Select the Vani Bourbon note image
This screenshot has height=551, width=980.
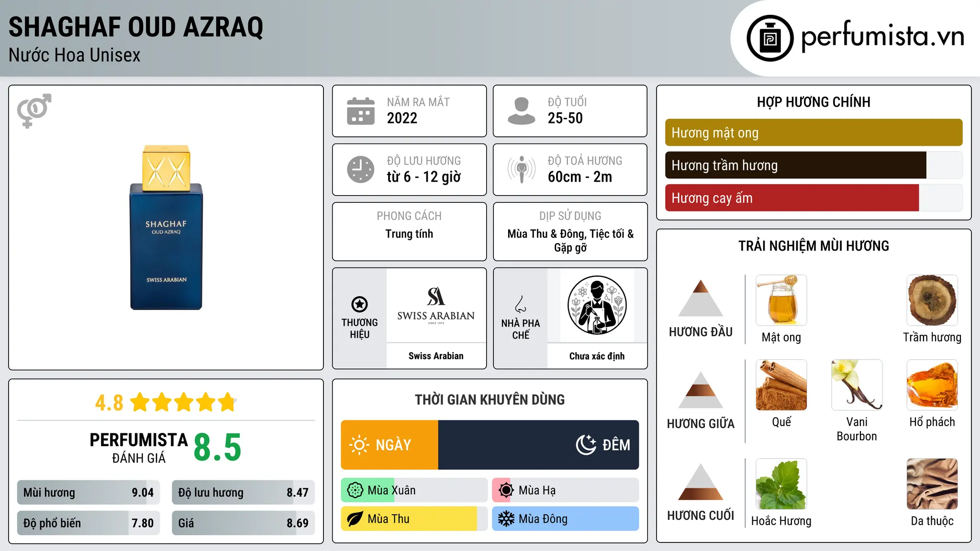click(857, 385)
